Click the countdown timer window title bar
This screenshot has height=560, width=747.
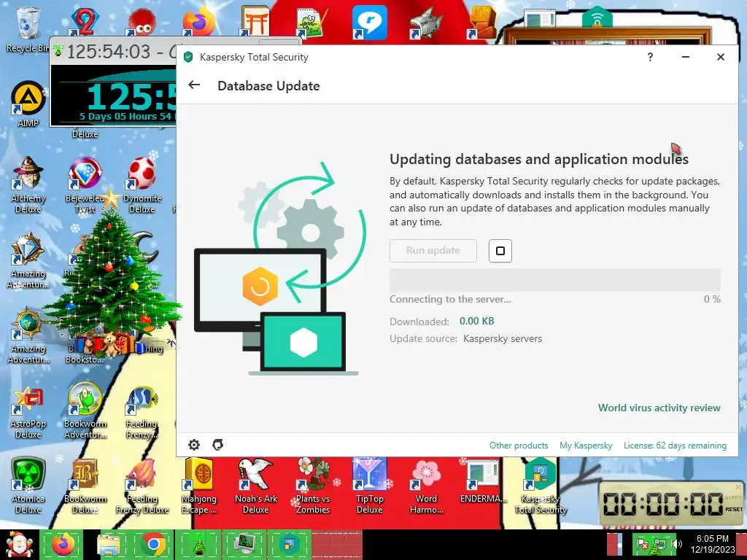115,52
